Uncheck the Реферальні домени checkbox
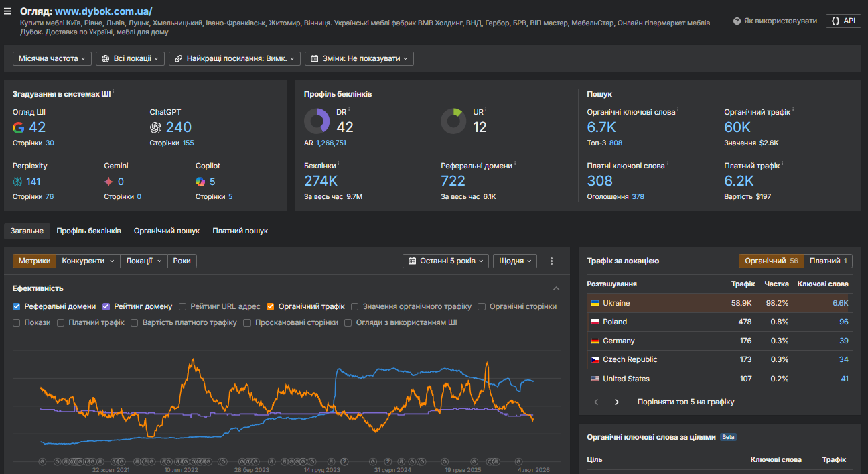 17,306
